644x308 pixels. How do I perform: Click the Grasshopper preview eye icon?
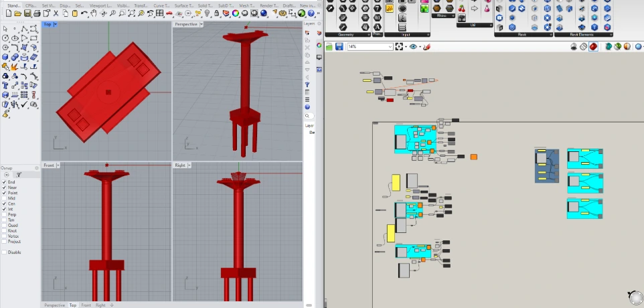point(413,47)
